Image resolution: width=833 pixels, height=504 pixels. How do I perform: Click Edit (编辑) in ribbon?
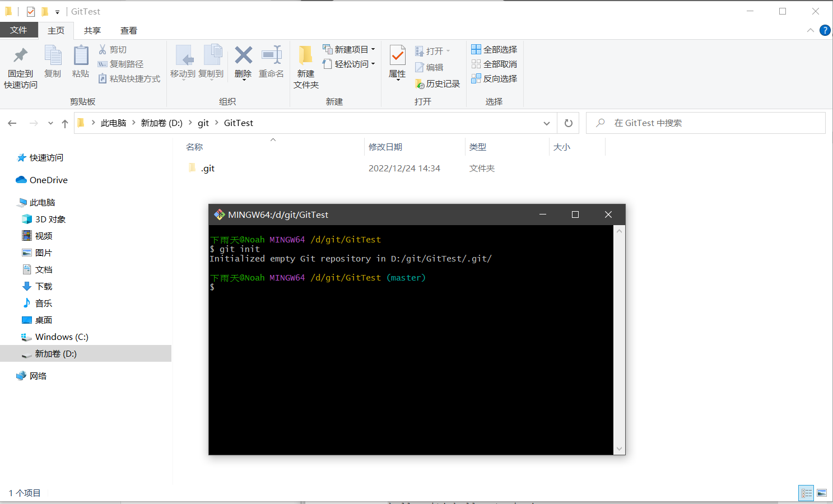[x=429, y=67]
